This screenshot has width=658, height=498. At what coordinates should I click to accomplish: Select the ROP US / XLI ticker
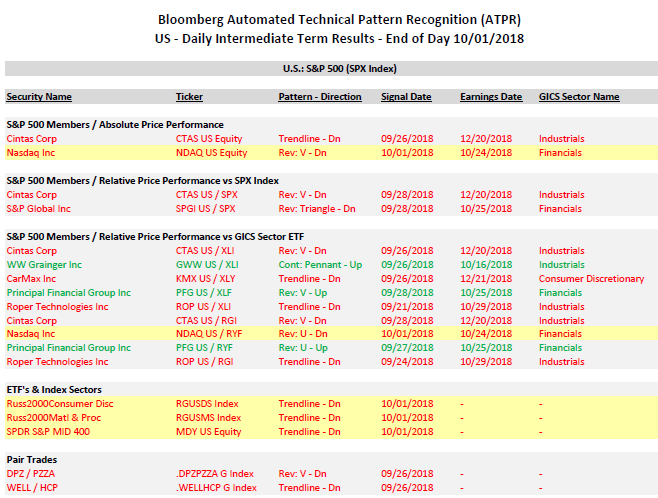[x=204, y=307]
